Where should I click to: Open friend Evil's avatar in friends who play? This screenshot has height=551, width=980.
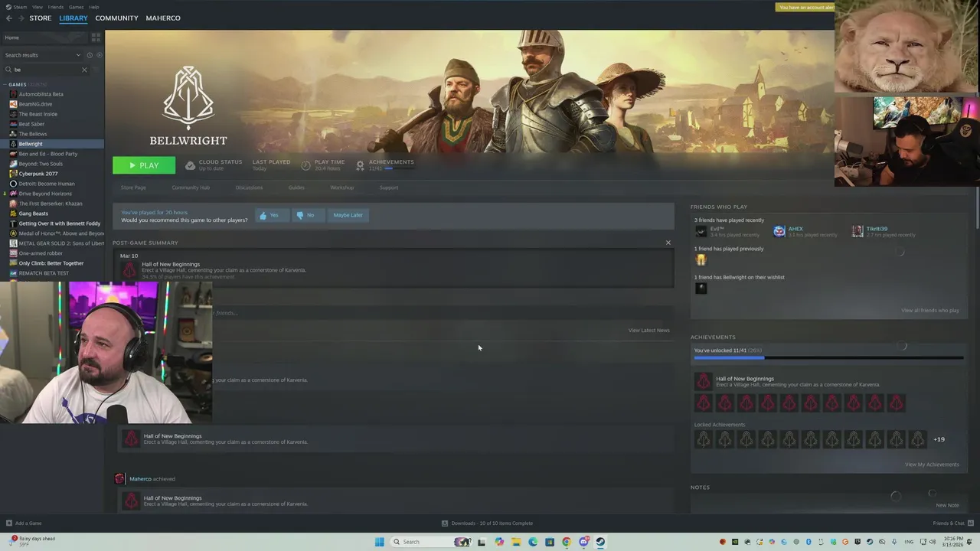(701, 231)
